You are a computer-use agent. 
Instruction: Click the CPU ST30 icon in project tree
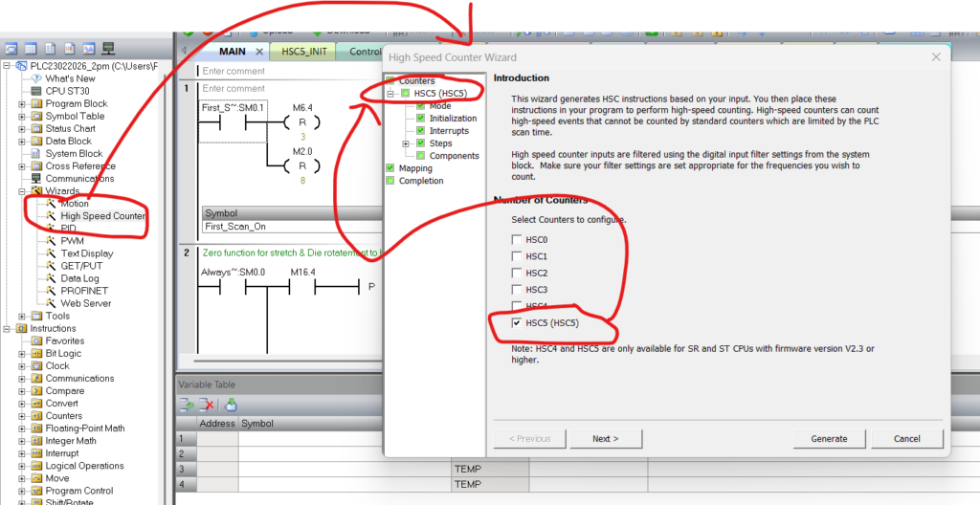click(36, 91)
